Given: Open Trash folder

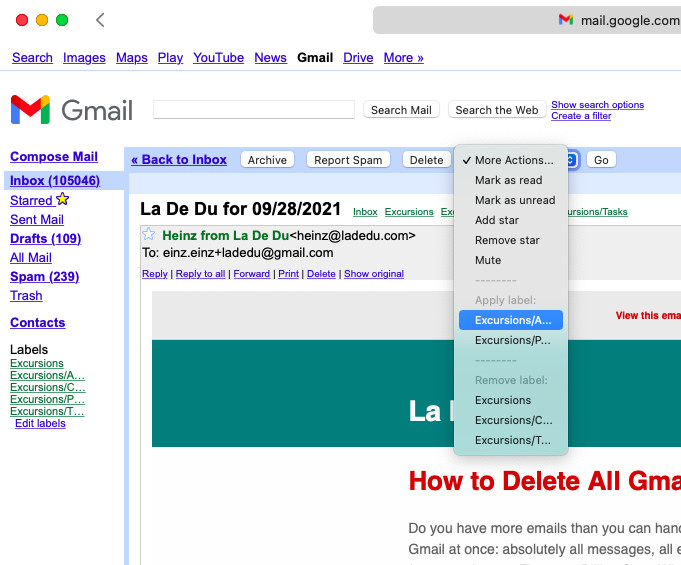Looking at the screenshot, I should point(26,296).
